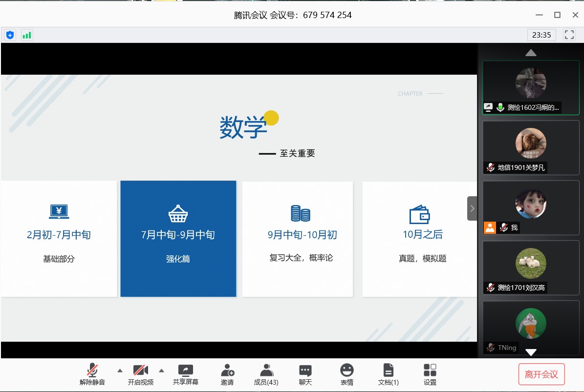Start sharing with 共享屏幕
Screen dimensions: 584x392
pyautogui.click(x=186, y=374)
